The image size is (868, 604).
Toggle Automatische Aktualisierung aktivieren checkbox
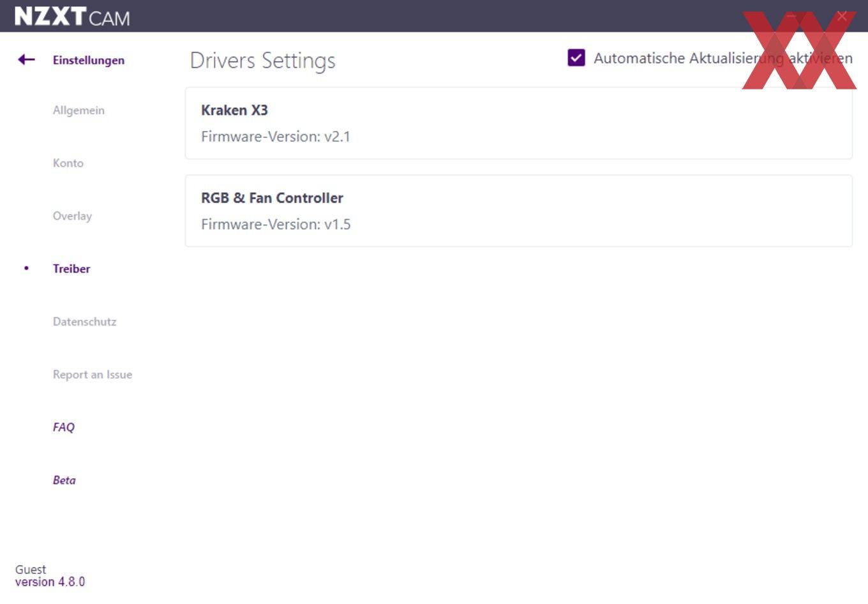click(576, 58)
